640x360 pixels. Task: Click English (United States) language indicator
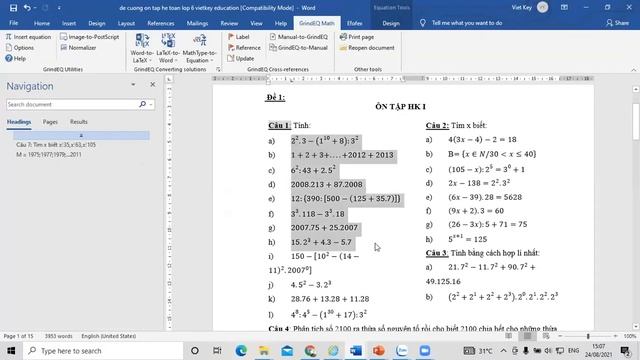(109, 336)
